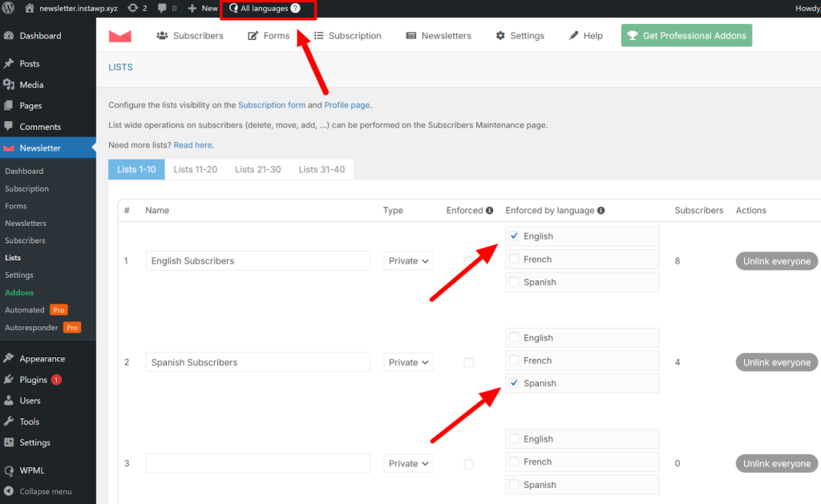Open the Read here link
This screenshot has width=821, height=504.
point(192,145)
